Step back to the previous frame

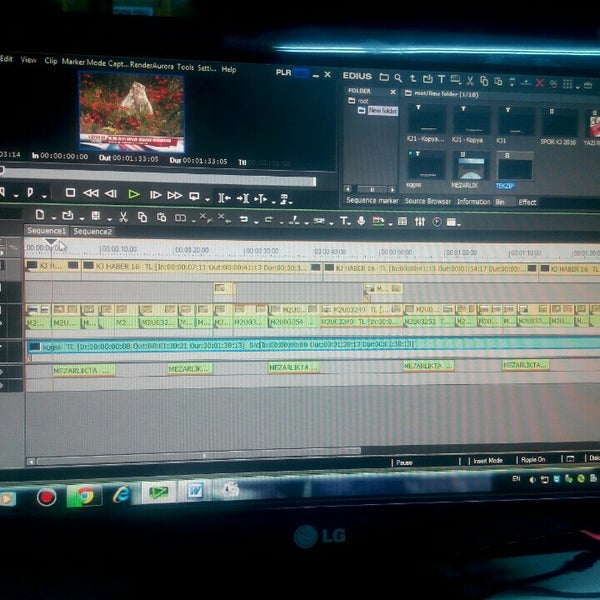click(111, 194)
